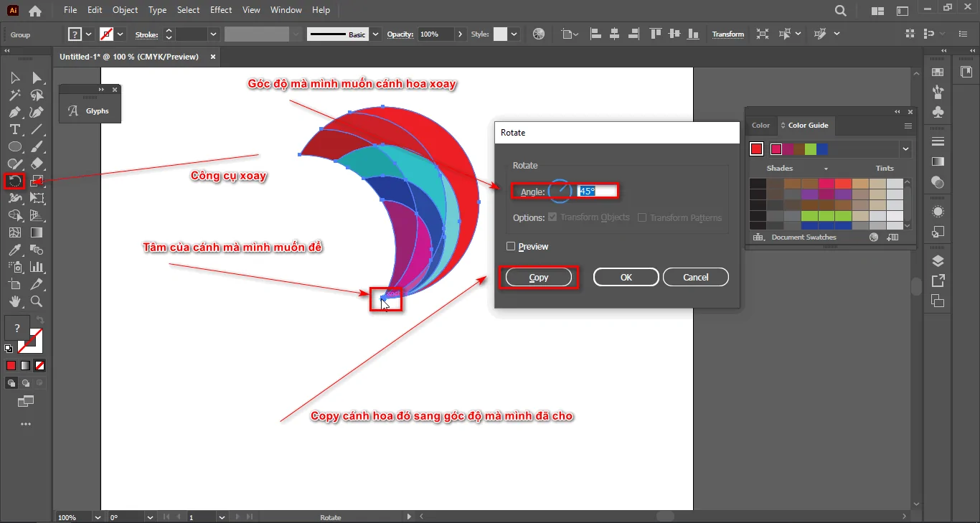Click the Home icon in top bar
The image size is (980, 523).
(x=34, y=11)
